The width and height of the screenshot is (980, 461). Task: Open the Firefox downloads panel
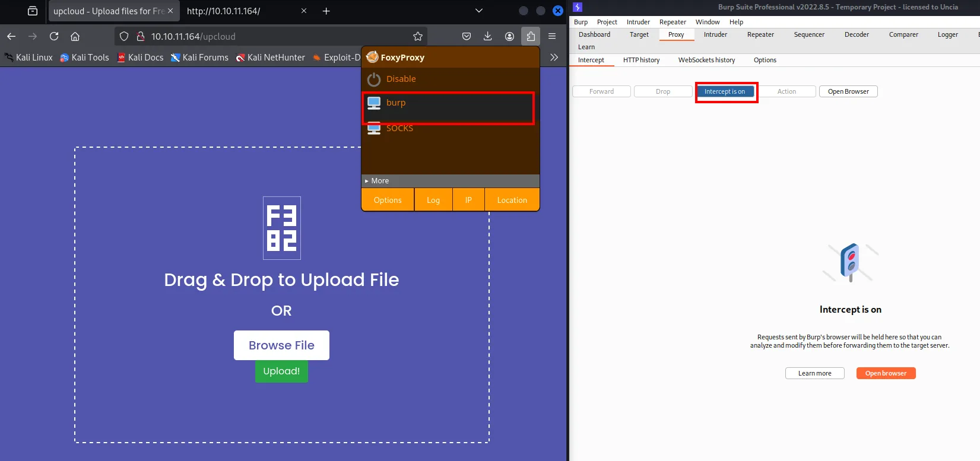[x=487, y=36]
